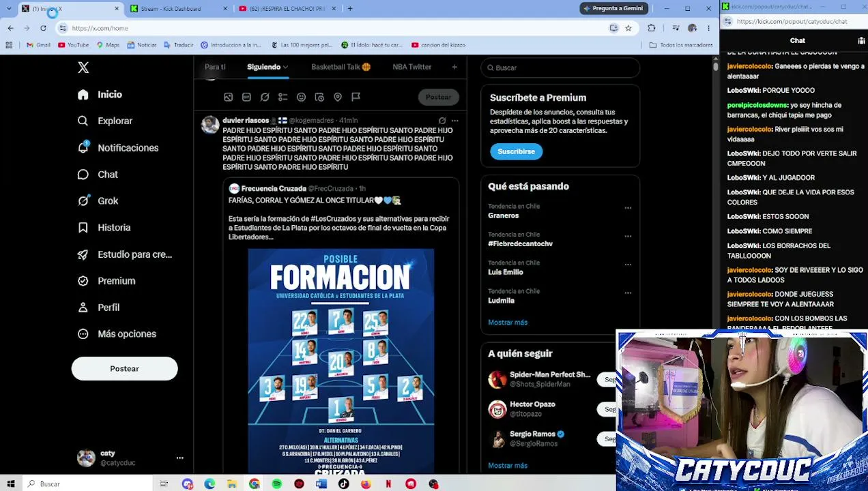Open options for Graneros trend
This screenshot has width=868, height=491.
click(x=628, y=208)
